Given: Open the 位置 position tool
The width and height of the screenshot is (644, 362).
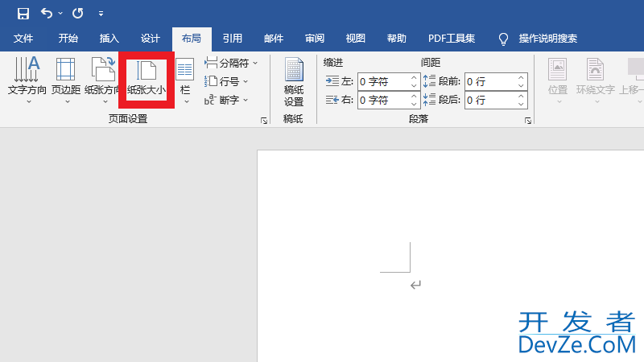Looking at the screenshot, I should pyautogui.click(x=557, y=80).
